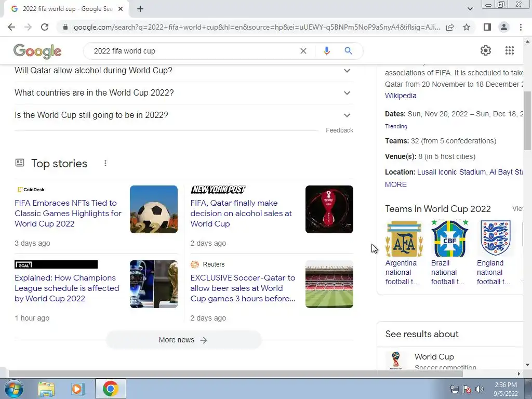Click the 'Venue(s): 8 (in 5 host cities)' text

coord(430,156)
